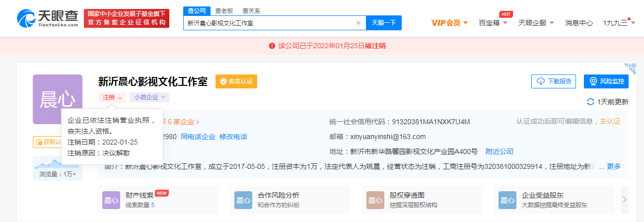Click the email xinyuanyinshi@163.com
Viewport: 644px width, 222px height.
point(389,137)
